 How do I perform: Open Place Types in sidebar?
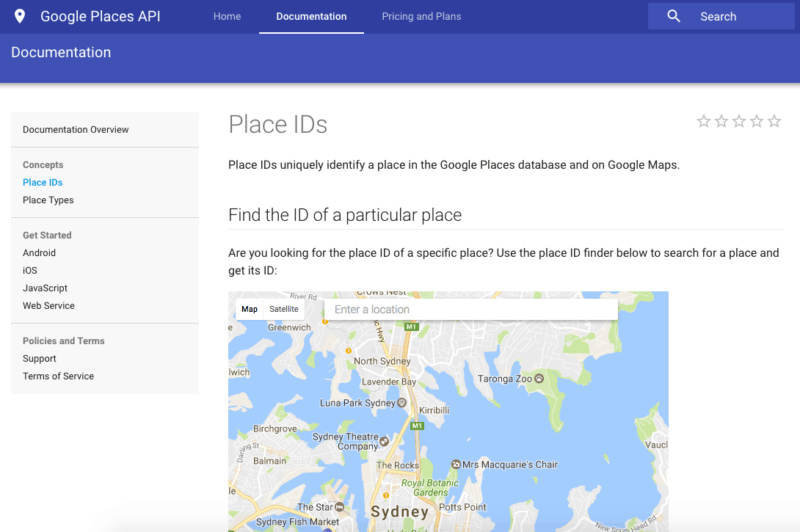point(48,200)
